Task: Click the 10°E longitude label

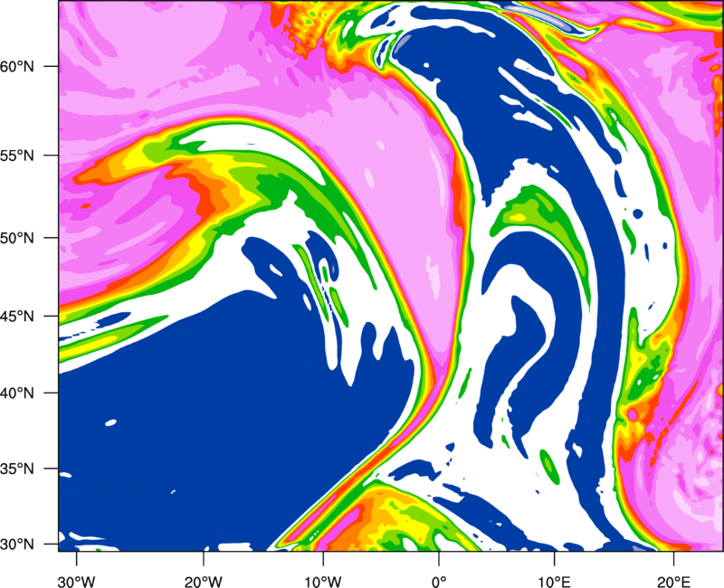Action: click(x=554, y=582)
